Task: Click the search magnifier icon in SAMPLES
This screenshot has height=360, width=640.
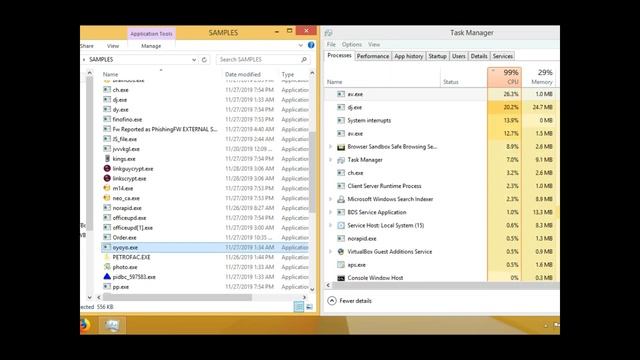Action: 304,60
